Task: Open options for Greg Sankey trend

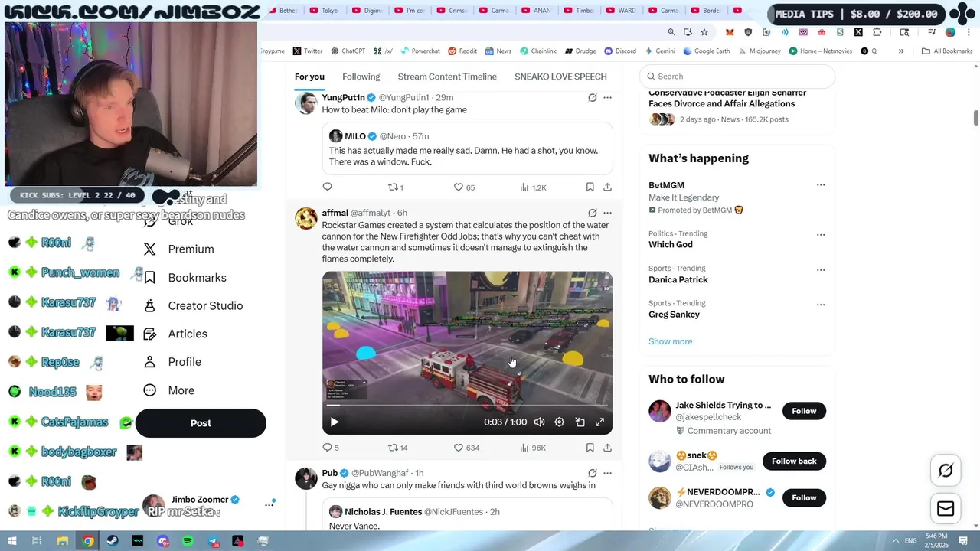Action: click(x=821, y=305)
